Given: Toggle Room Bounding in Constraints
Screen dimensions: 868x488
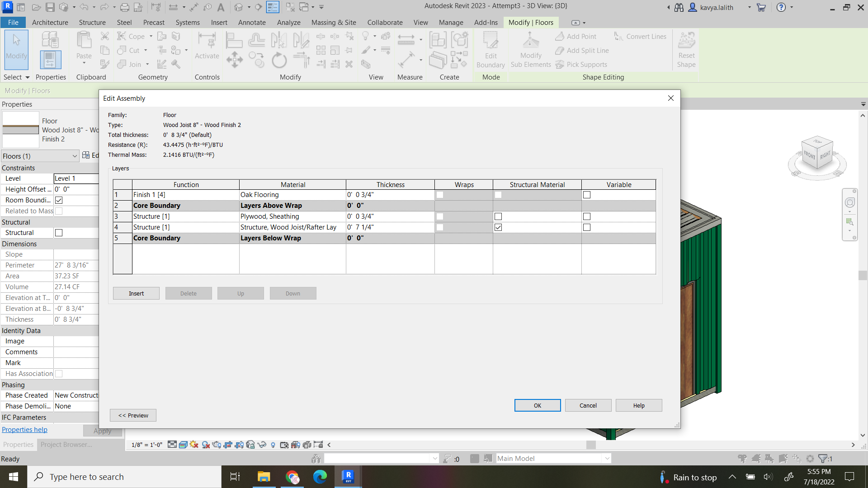Looking at the screenshot, I should click(58, 200).
